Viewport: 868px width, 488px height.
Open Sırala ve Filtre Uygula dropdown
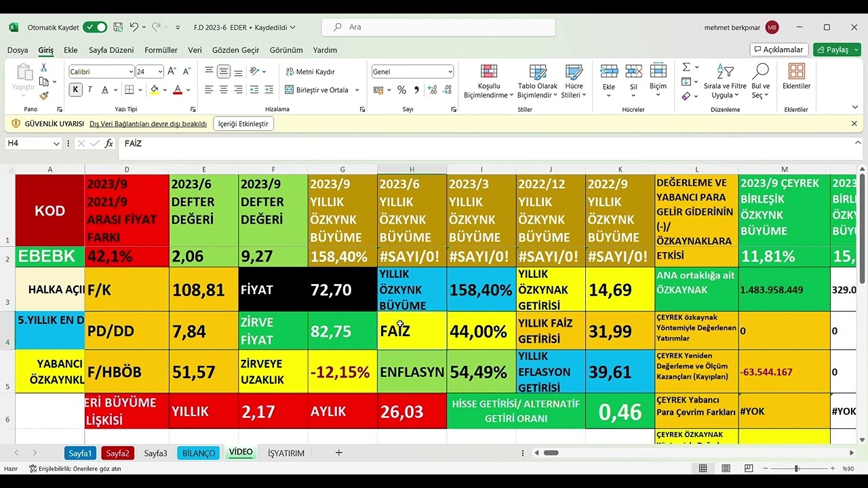[725, 81]
